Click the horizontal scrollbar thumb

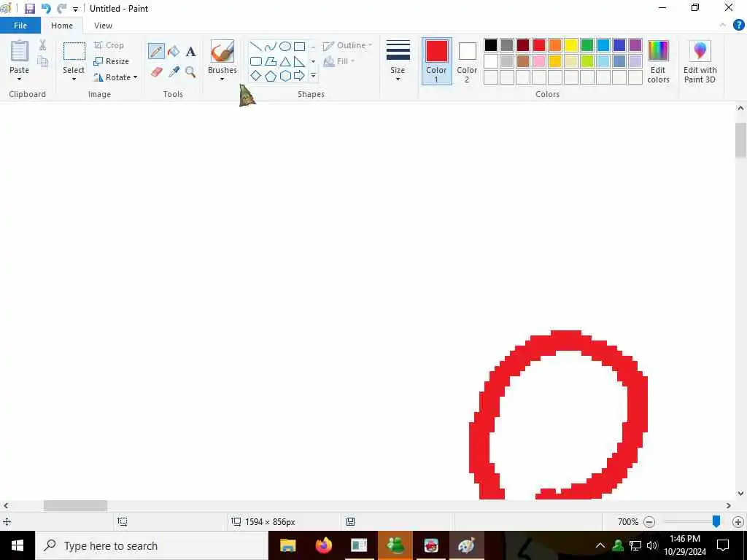click(x=75, y=506)
